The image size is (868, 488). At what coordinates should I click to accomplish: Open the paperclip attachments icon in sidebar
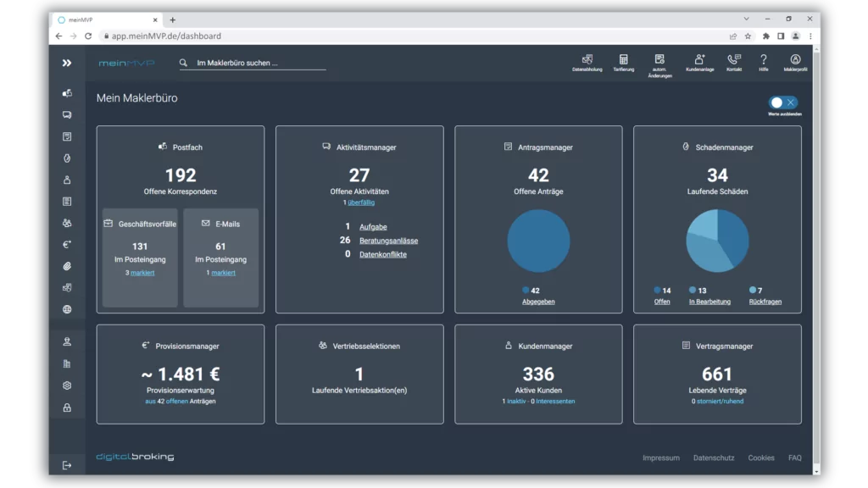point(67,266)
